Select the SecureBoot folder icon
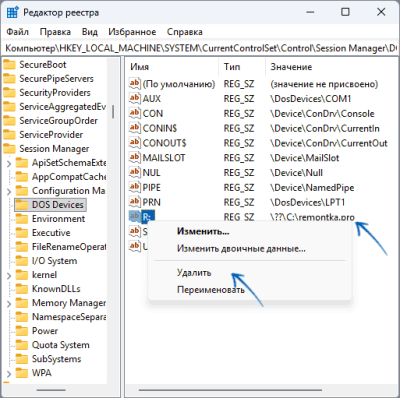The height and width of the screenshot is (398, 400). click(9, 65)
